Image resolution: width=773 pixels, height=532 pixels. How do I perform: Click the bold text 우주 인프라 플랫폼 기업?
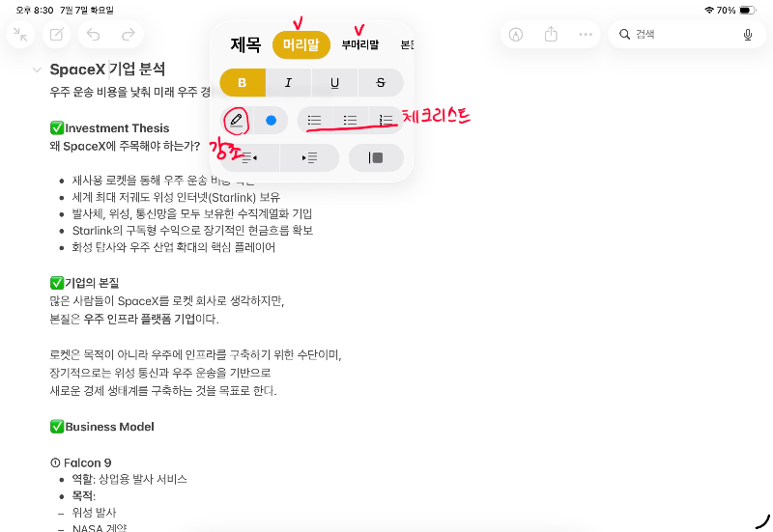click(139, 320)
